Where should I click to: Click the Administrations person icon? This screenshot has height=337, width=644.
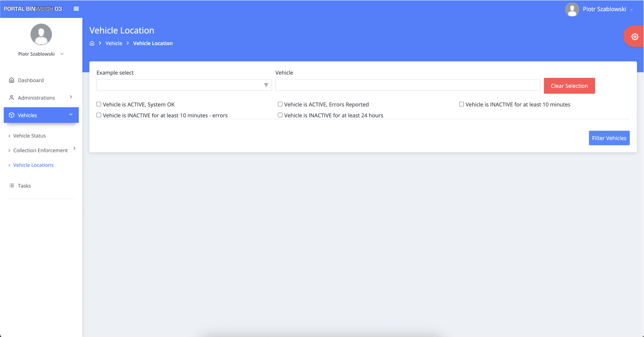(11, 97)
